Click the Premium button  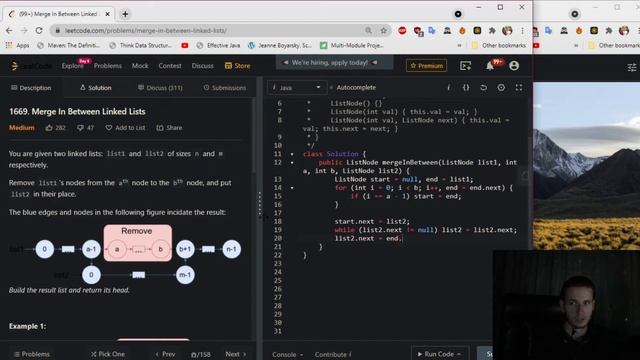(427, 66)
